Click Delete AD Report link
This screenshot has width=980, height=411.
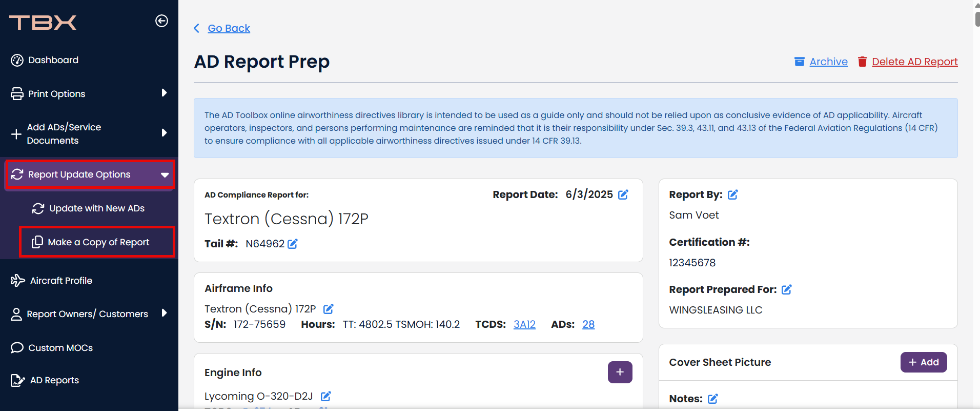(x=914, y=62)
